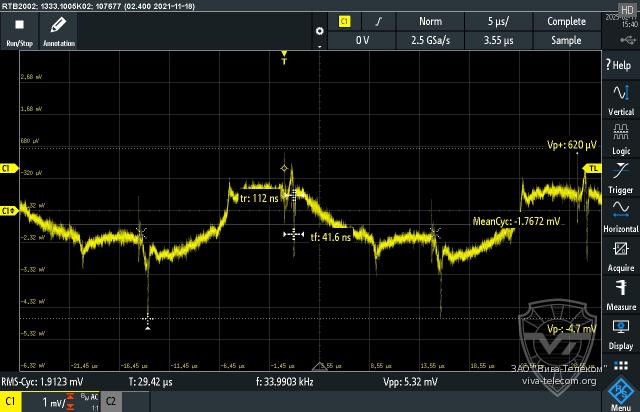The width and height of the screenshot is (640, 412).
Task: Edit the 0 V trigger level
Action: pos(362,40)
